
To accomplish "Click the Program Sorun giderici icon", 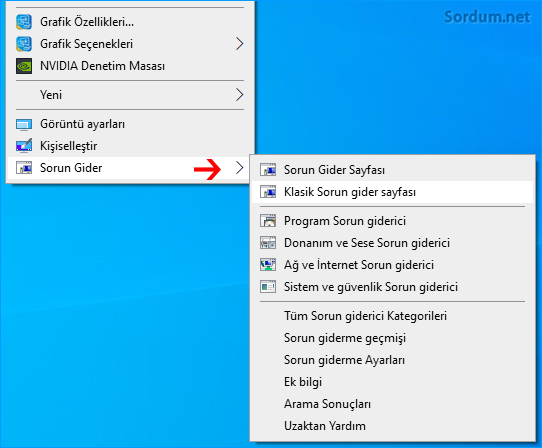I will (x=268, y=221).
